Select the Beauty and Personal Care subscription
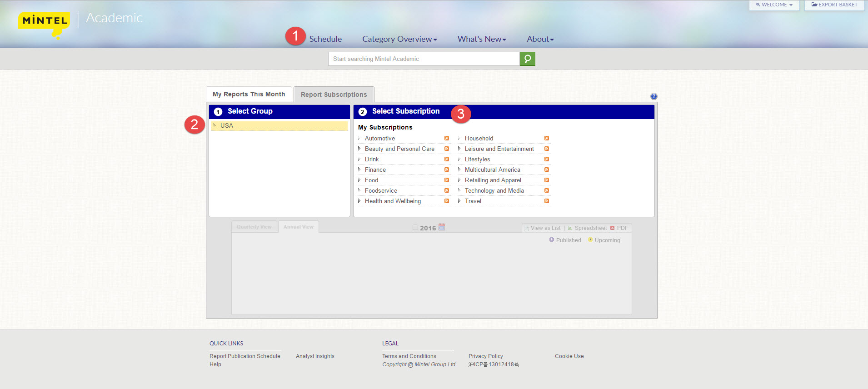 (399, 149)
